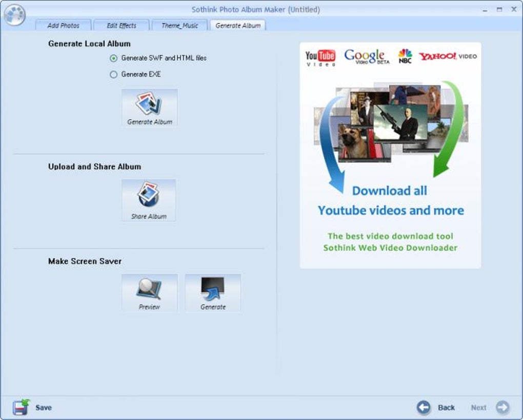Click the grayed Next arrow icon
Screen dimensions: 523x420
click(502, 407)
